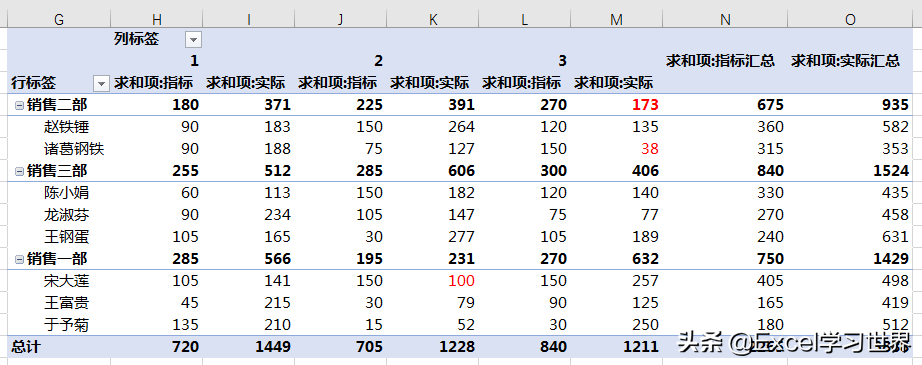The width and height of the screenshot is (922, 365).
Task: Select the 840 cell for 销售三部
Action: (725, 171)
